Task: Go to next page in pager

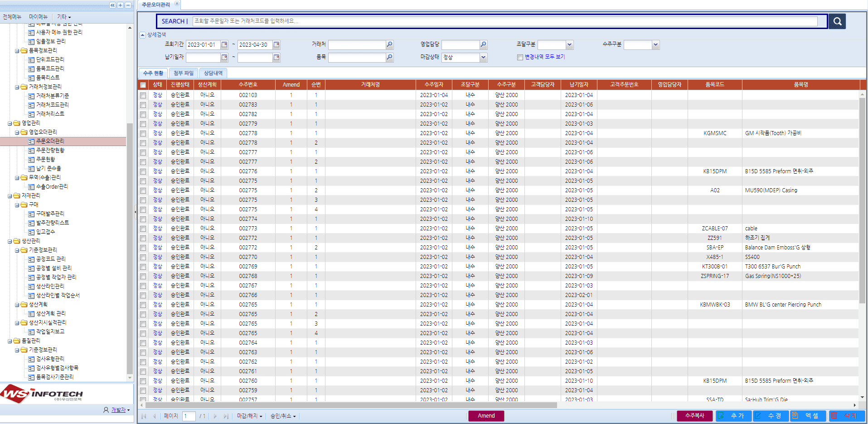Action: coord(215,416)
